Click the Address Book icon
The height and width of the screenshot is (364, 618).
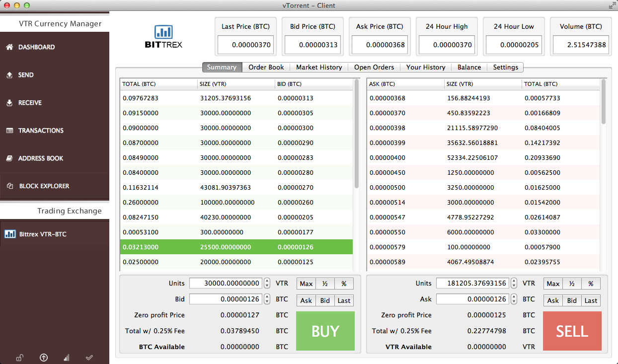point(9,158)
